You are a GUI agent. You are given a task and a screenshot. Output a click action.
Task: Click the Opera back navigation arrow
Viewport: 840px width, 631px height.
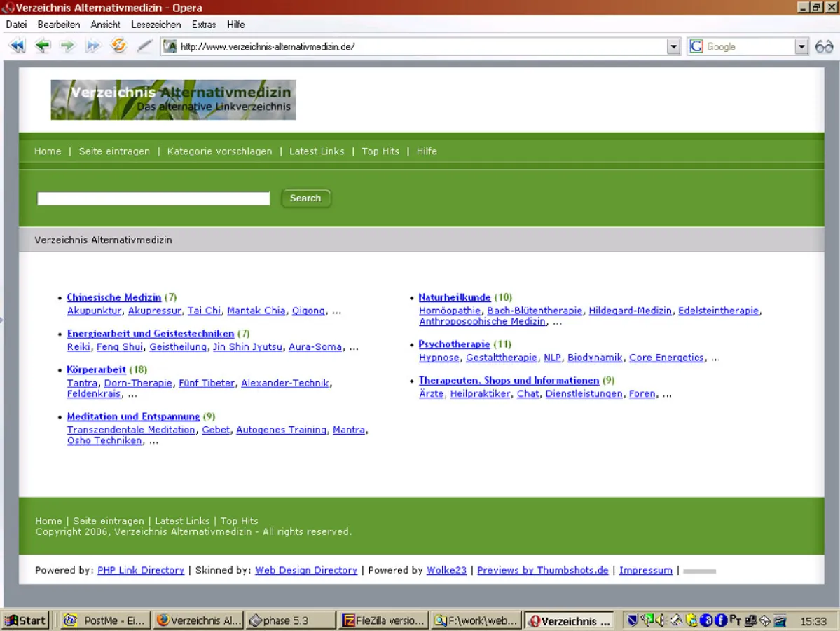[42, 46]
